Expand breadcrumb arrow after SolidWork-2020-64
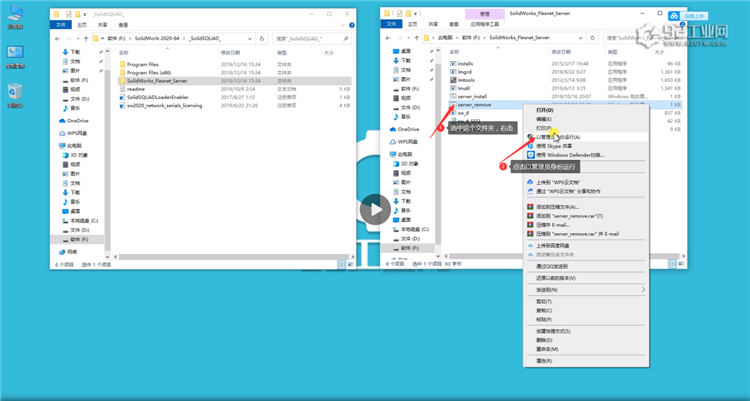The width and height of the screenshot is (750, 401). (184, 38)
